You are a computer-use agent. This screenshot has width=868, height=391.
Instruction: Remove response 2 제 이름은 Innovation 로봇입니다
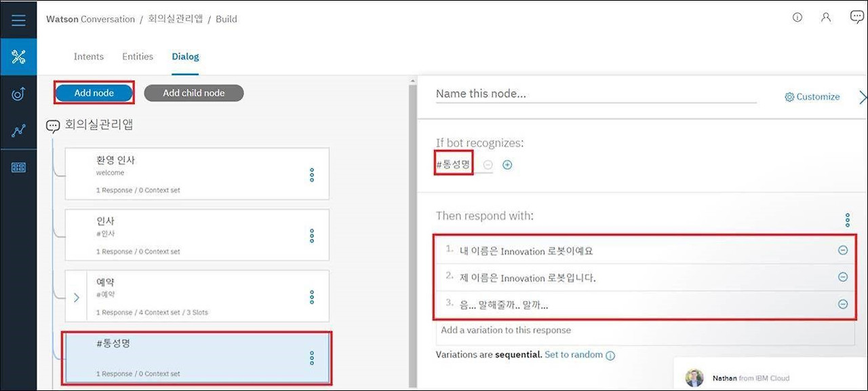point(843,277)
